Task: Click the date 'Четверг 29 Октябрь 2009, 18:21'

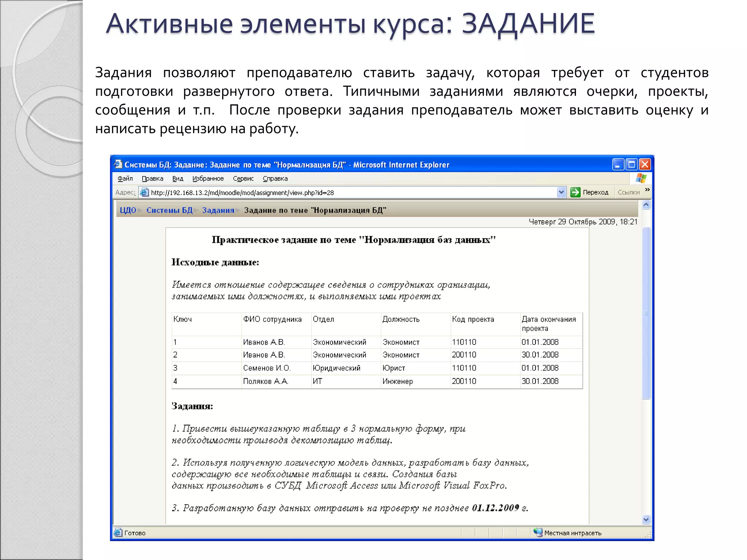Action: [x=583, y=222]
